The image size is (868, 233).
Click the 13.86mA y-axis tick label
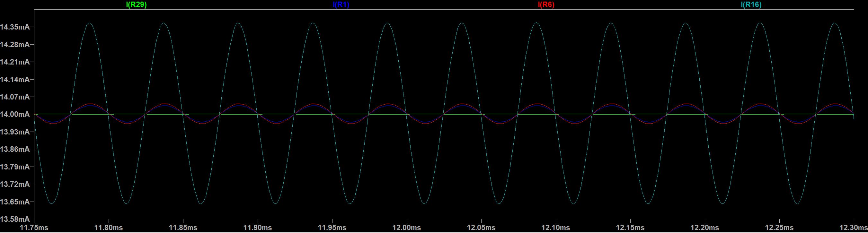[x=15, y=150]
